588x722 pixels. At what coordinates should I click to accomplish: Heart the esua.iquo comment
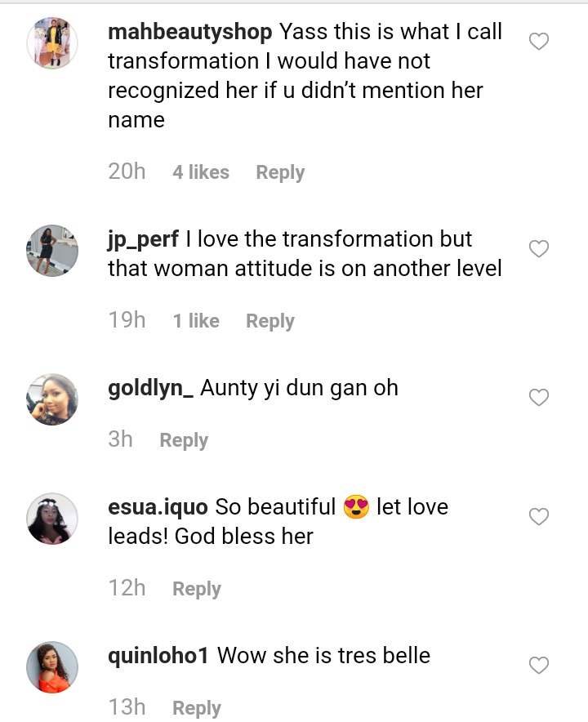(x=539, y=517)
